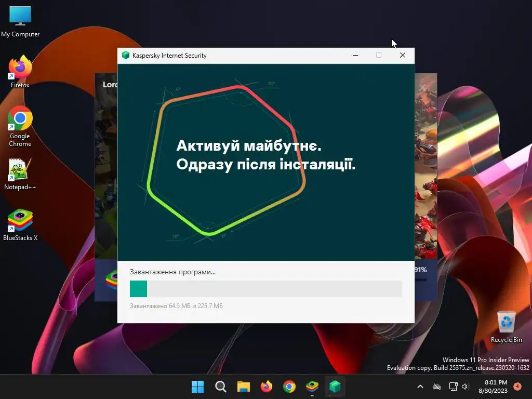Switch to BlueStacks X in the taskbar
The height and width of the screenshot is (399, 532).
pyautogui.click(x=312, y=387)
